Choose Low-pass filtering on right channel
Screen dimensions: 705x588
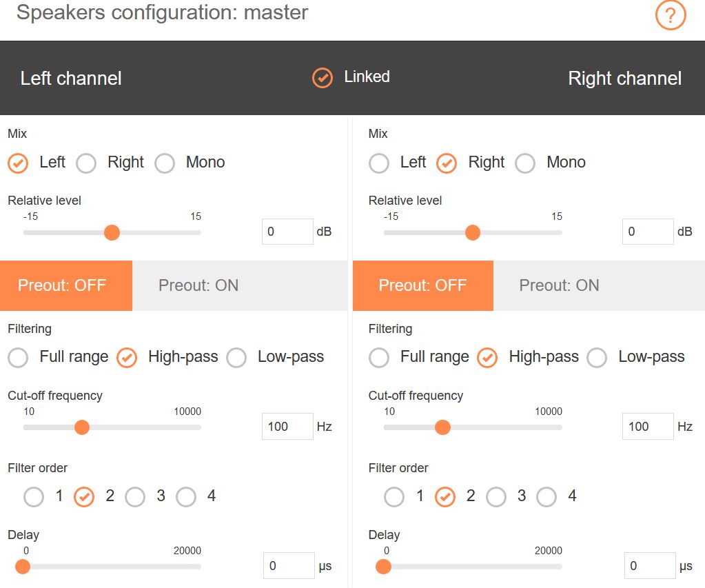[597, 358]
